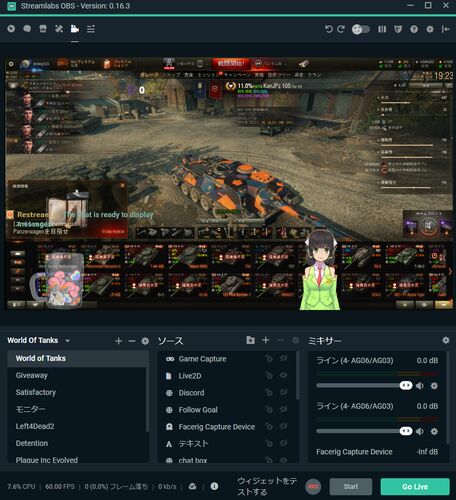Select the Game Capture source
Viewport: 456px width, 500px height.
click(x=227, y=359)
